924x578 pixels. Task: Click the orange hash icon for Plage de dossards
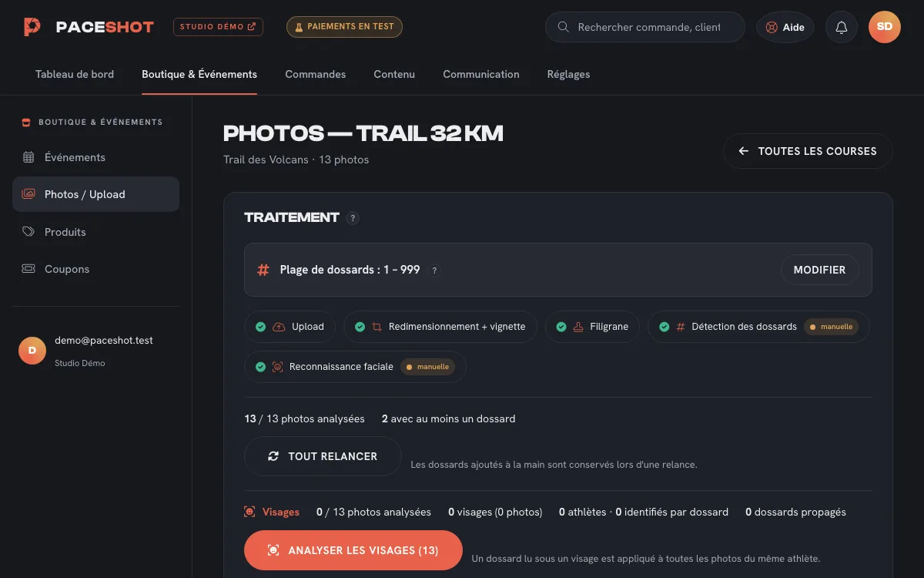[263, 270]
